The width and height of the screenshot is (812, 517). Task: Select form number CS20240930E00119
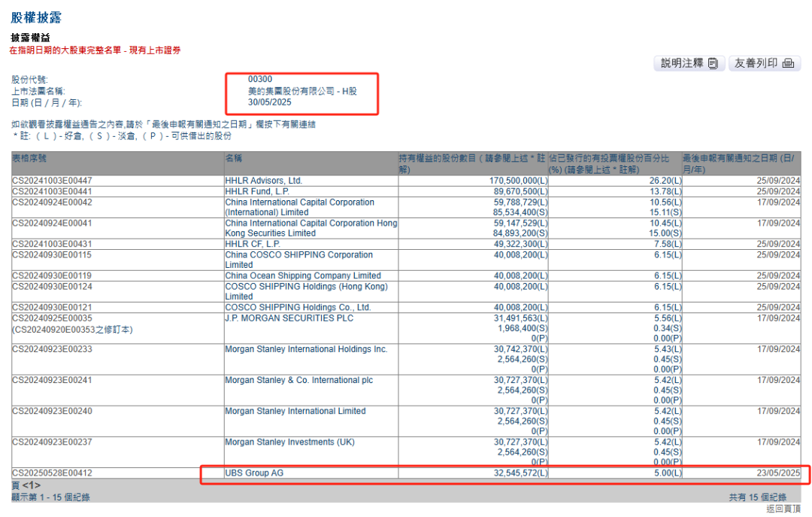(52, 276)
